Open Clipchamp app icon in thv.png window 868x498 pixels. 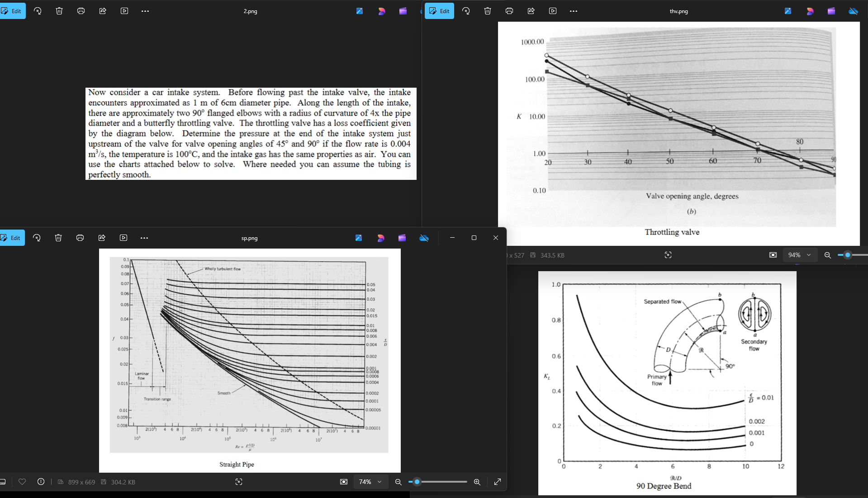click(831, 11)
